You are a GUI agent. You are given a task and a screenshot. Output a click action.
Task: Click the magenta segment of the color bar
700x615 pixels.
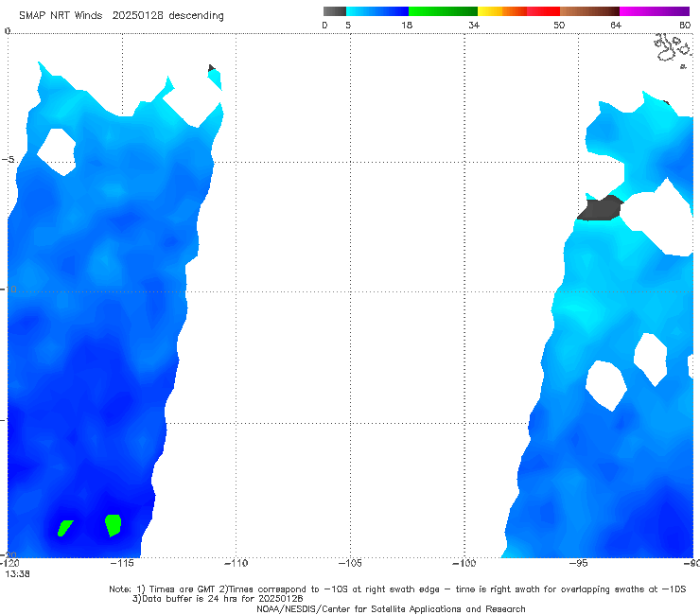coord(655,11)
